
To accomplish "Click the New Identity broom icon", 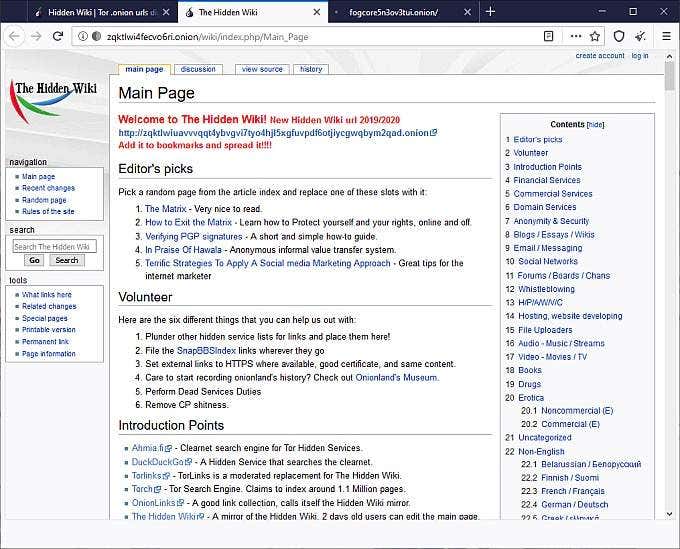I will point(640,36).
